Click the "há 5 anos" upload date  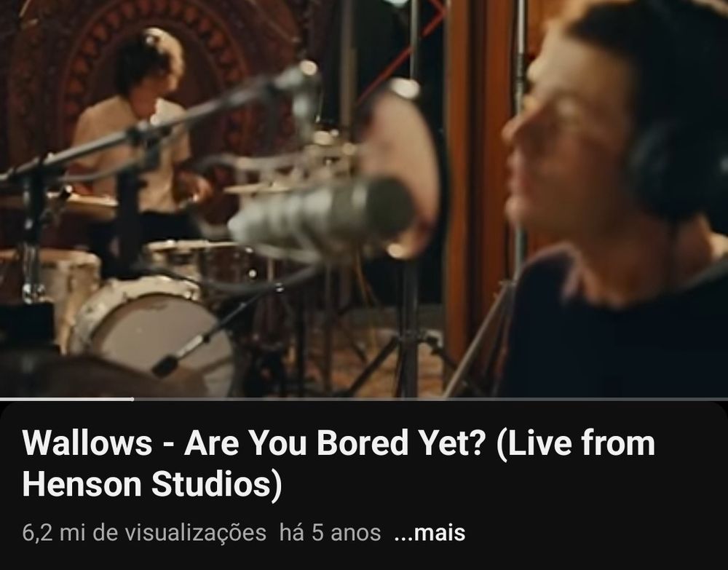point(330,532)
